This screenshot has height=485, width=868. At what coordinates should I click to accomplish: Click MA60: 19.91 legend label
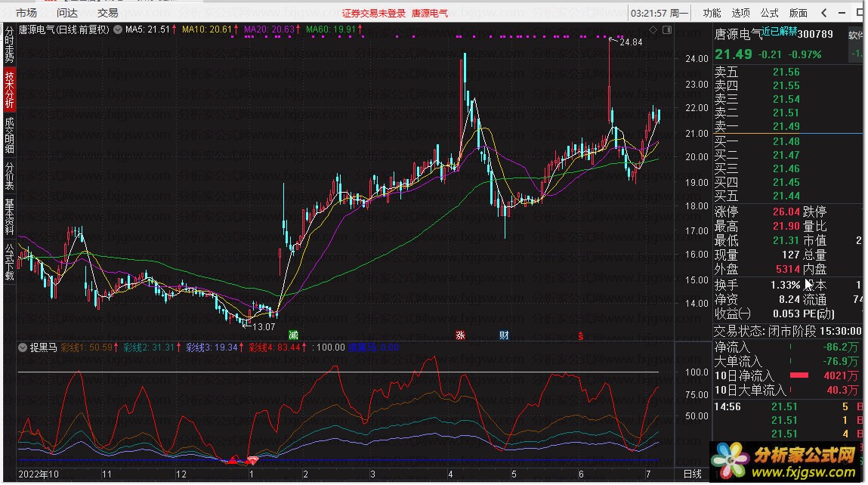(331, 29)
